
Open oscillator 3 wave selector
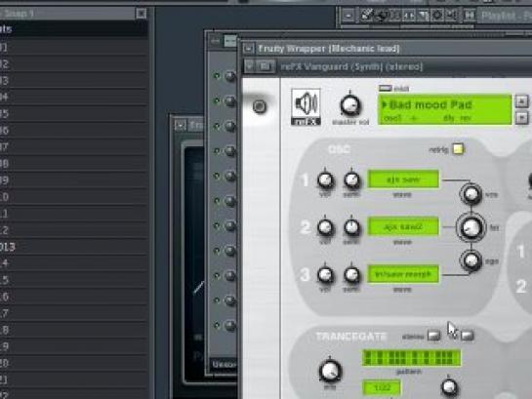(x=403, y=274)
